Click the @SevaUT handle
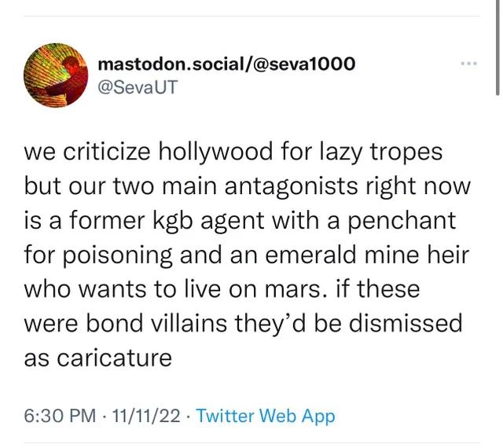 tap(138, 86)
